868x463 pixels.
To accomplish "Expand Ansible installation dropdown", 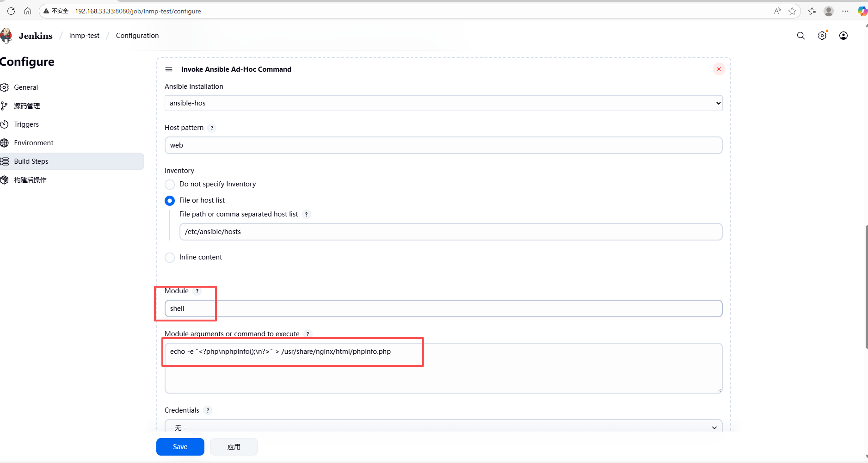I will click(x=443, y=103).
